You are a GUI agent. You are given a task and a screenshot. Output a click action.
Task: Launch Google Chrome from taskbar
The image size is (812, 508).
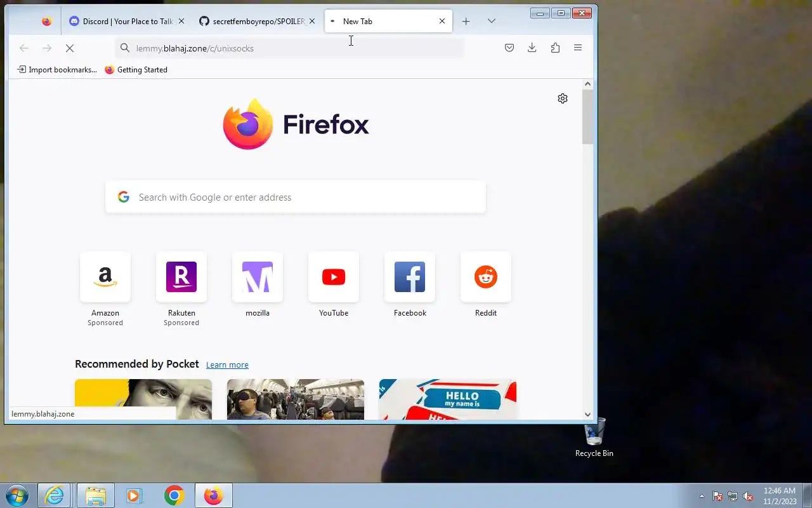(174, 495)
